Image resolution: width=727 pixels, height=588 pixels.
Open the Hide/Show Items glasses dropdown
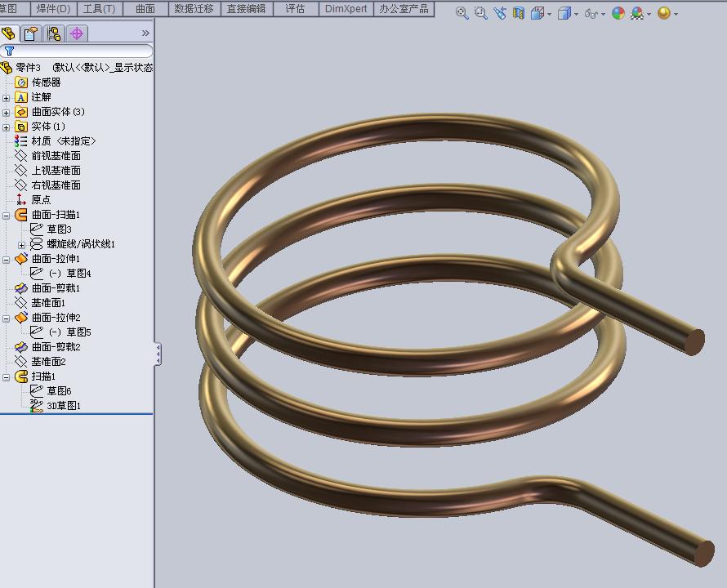point(593,13)
